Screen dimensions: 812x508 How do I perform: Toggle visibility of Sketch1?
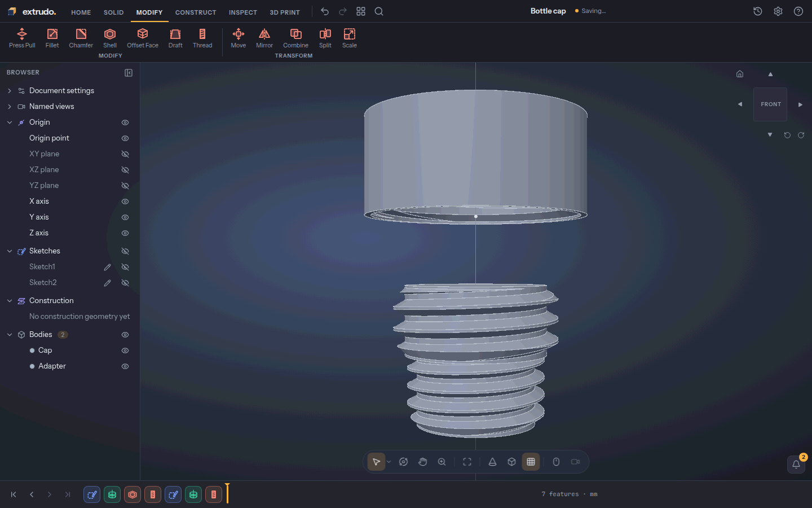125,267
